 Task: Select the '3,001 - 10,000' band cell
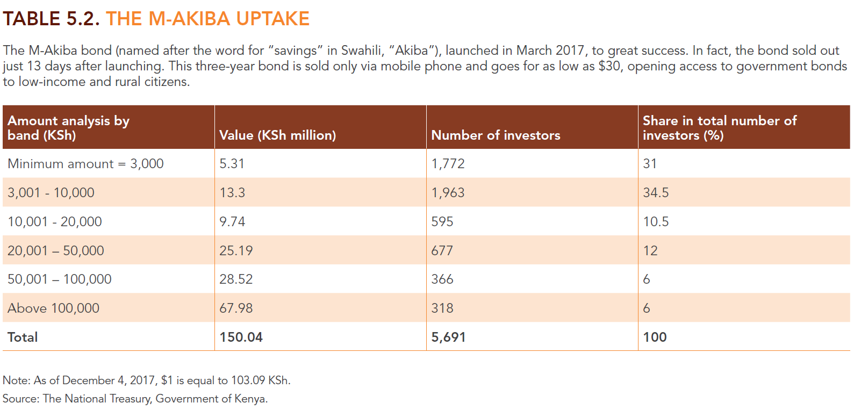[51, 192]
